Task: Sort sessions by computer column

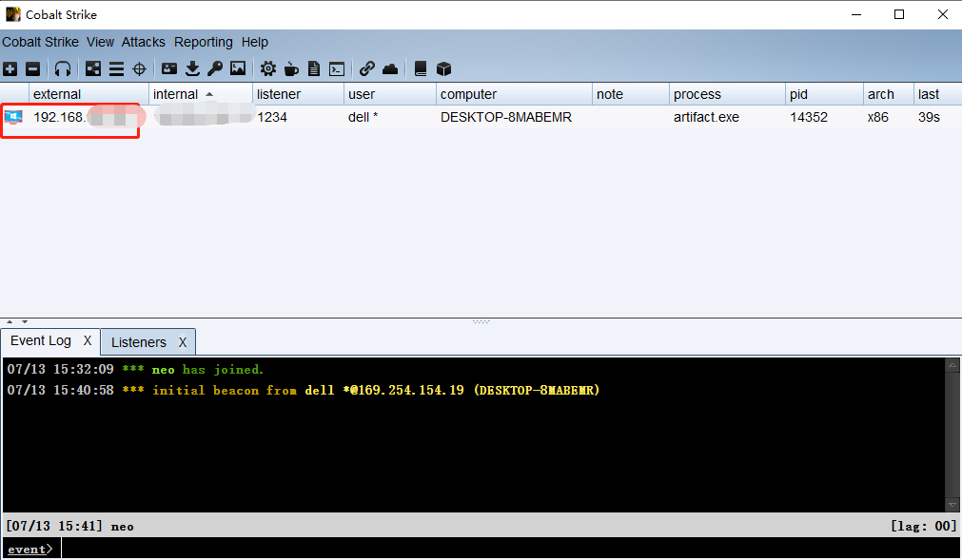Action: pyautogui.click(x=514, y=94)
